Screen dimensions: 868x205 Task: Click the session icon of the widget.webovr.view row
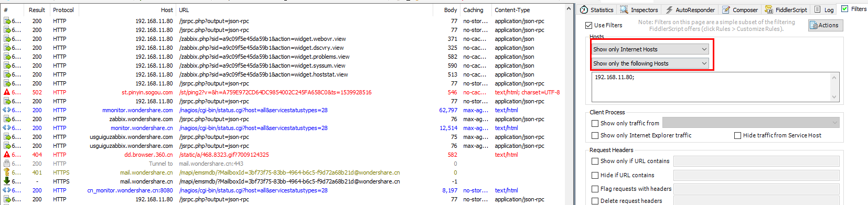(x=7, y=39)
